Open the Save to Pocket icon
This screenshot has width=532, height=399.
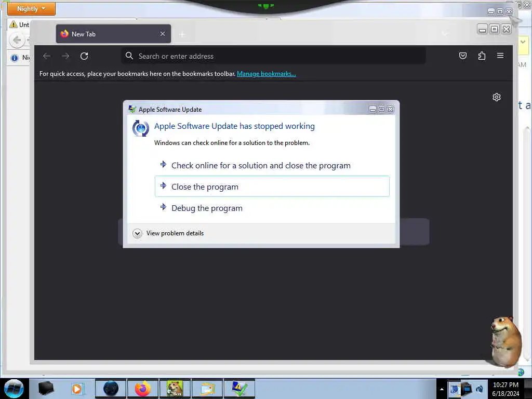tap(463, 56)
